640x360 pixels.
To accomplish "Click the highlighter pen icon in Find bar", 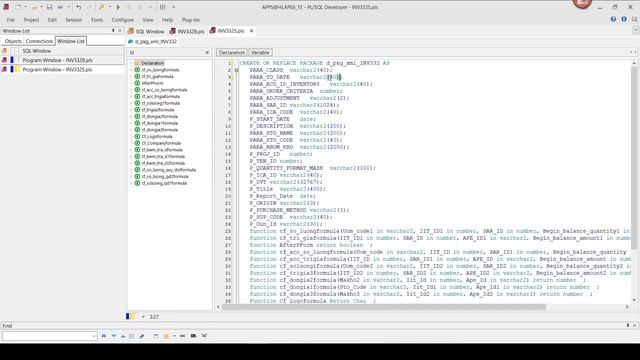I will coord(142,336).
